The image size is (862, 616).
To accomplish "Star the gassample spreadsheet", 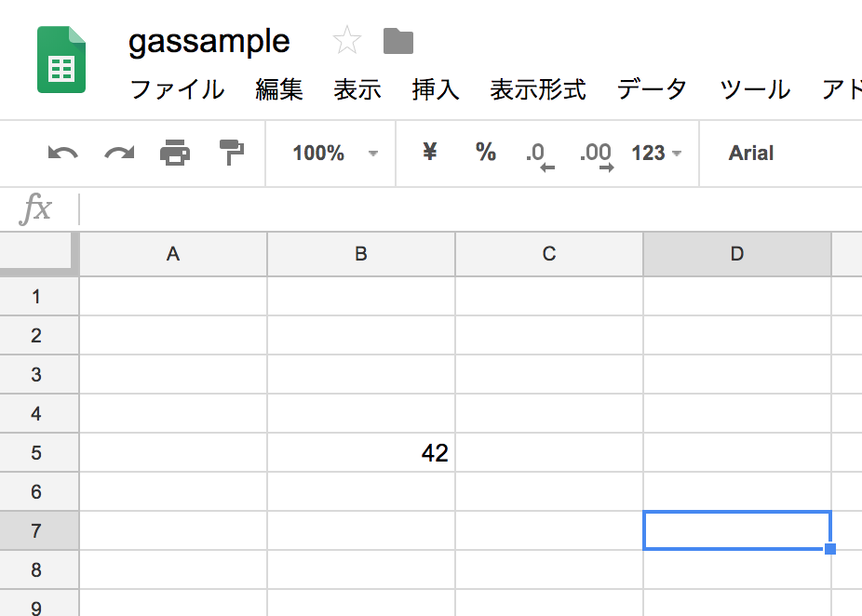I will [x=347, y=39].
